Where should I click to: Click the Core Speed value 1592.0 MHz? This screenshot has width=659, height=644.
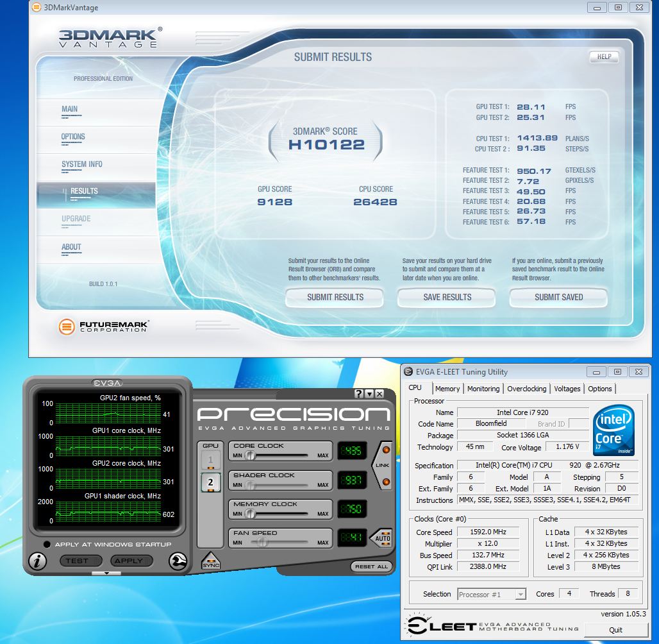tap(488, 532)
